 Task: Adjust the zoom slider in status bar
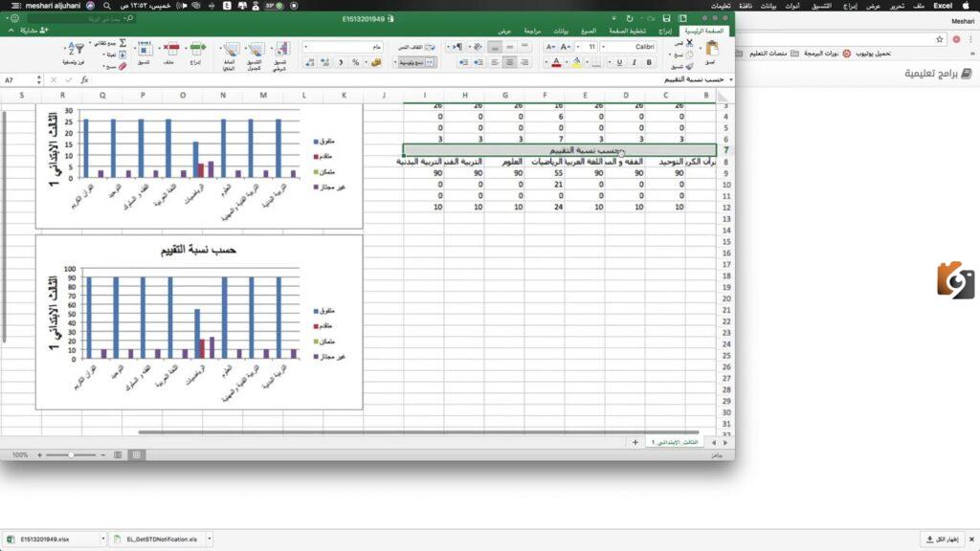pyautogui.click(x=71, y=454)
